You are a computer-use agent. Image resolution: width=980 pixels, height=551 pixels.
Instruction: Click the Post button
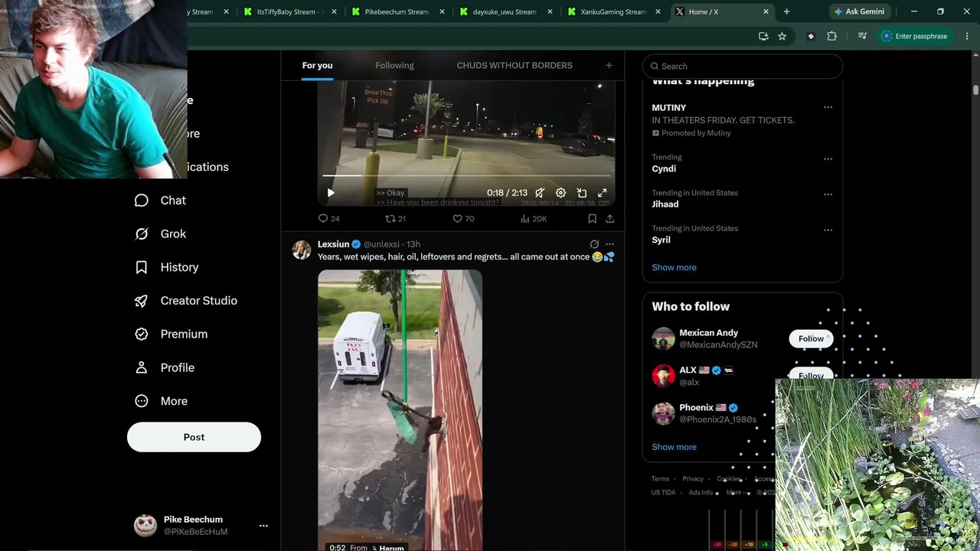coord(194,437)
